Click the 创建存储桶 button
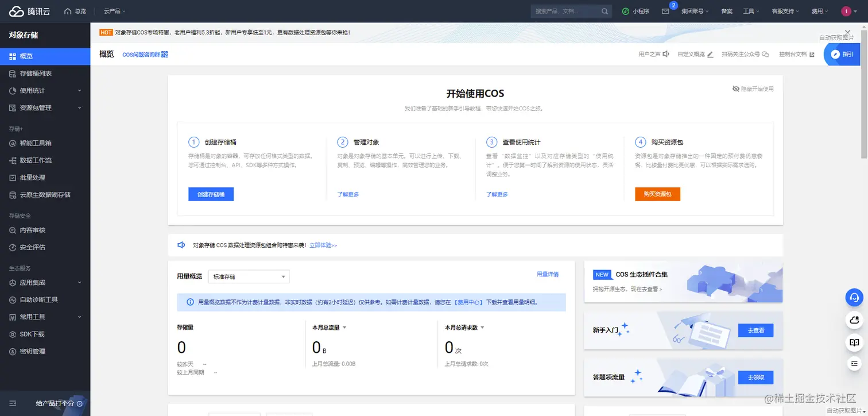The height and width of the screenshot is (416, 868). (211, 194)
